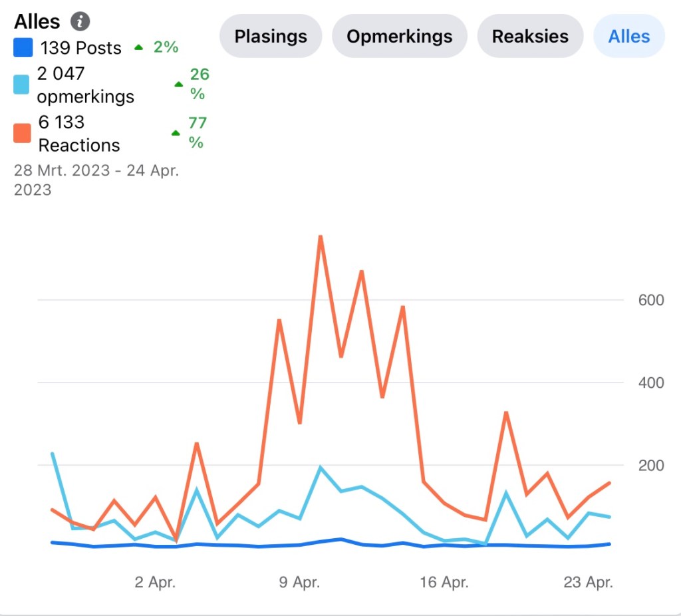Click the 16 Apr. date on the axis
Screen dimensions: 681x616
tap(444, 583)
